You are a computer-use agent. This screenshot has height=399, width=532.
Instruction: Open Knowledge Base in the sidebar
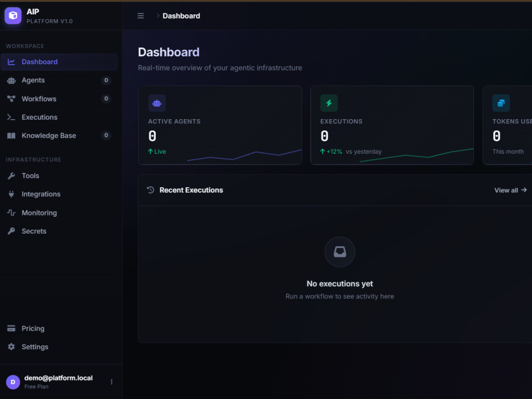click(x=59, y=136)
